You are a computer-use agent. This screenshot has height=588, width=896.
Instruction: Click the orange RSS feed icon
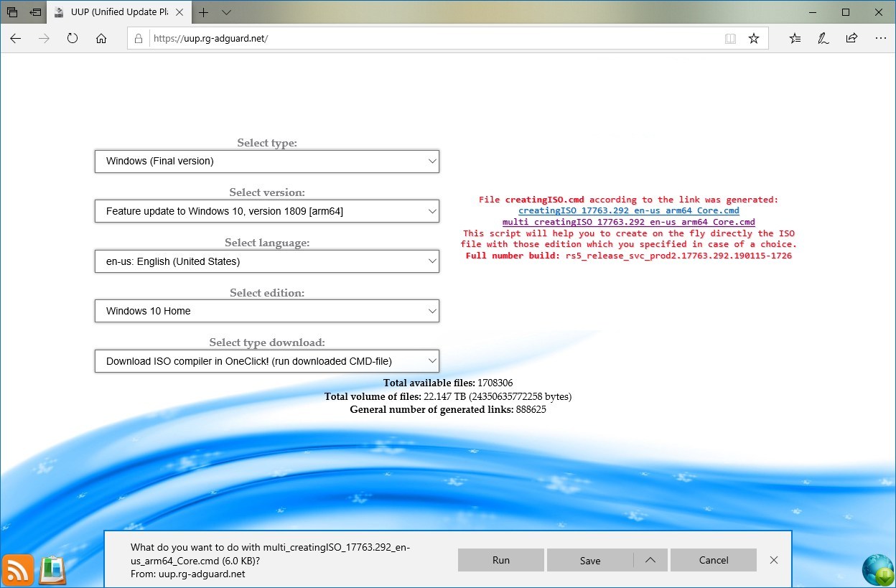click(x=17, y=569)
